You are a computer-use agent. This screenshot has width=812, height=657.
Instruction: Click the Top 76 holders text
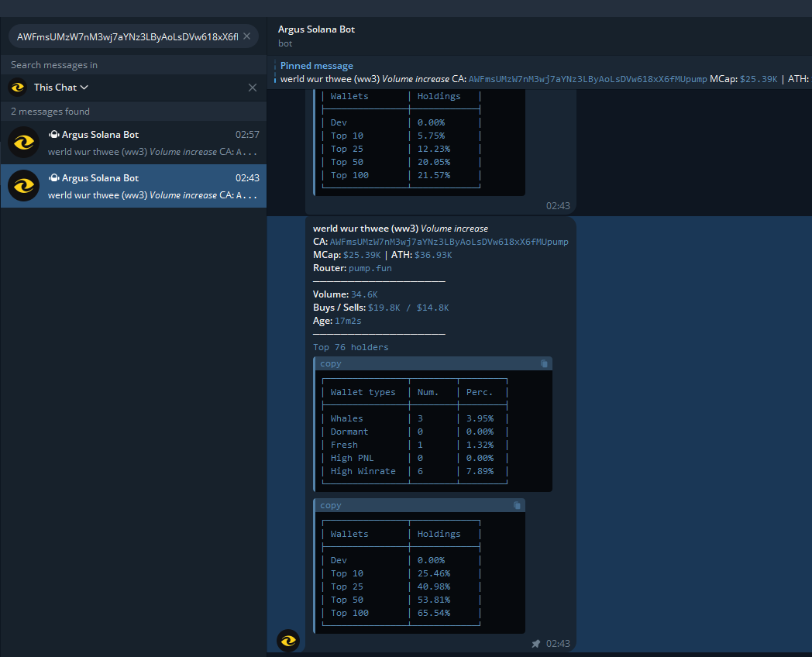(350, 347)
